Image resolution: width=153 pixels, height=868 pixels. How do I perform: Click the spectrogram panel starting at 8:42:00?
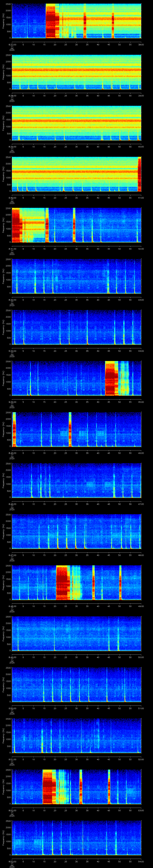click(76, 277)
